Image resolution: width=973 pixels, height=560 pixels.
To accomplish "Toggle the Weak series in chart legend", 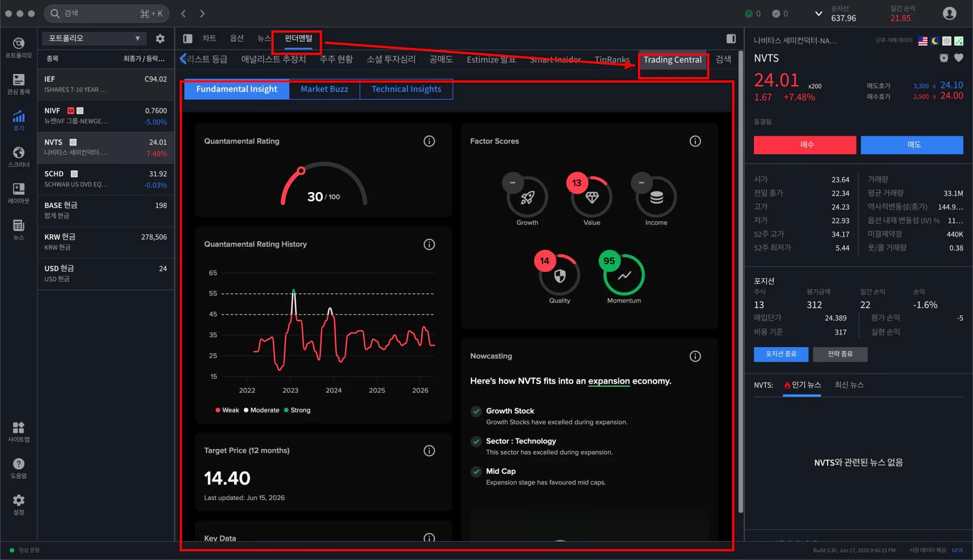I will tap(227, 410).
